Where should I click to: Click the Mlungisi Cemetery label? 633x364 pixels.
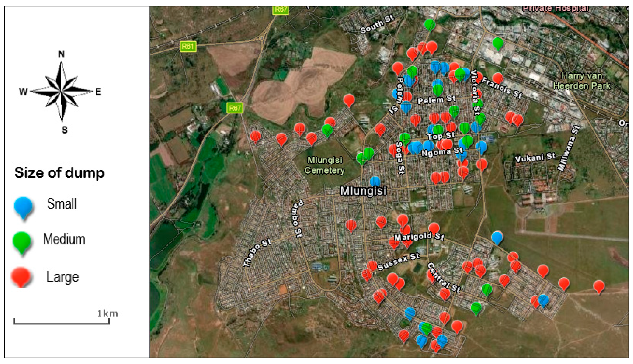click(325, 165)
